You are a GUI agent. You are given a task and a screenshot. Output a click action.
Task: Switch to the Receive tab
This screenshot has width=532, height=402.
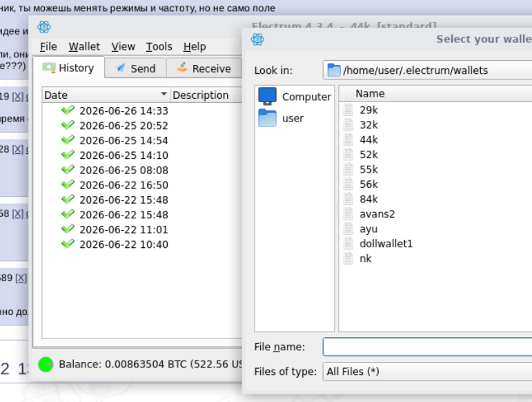pos(204,68)
